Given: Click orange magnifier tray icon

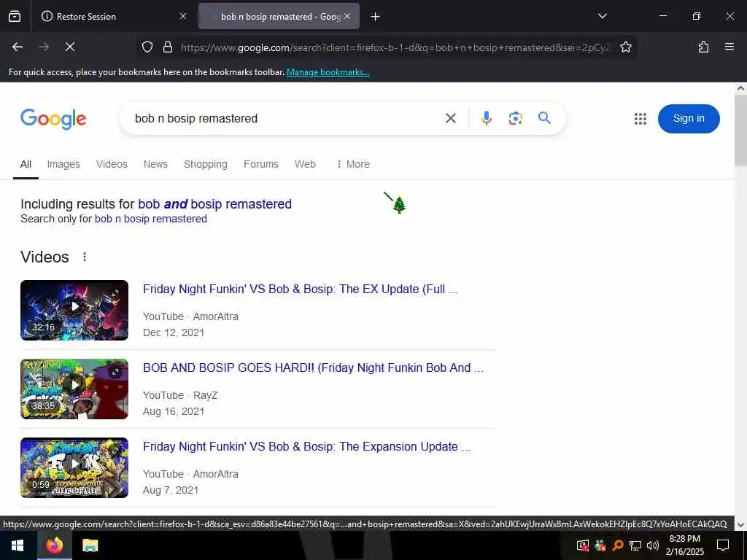Looking at the screenshot, I should [x=618, y=545].
